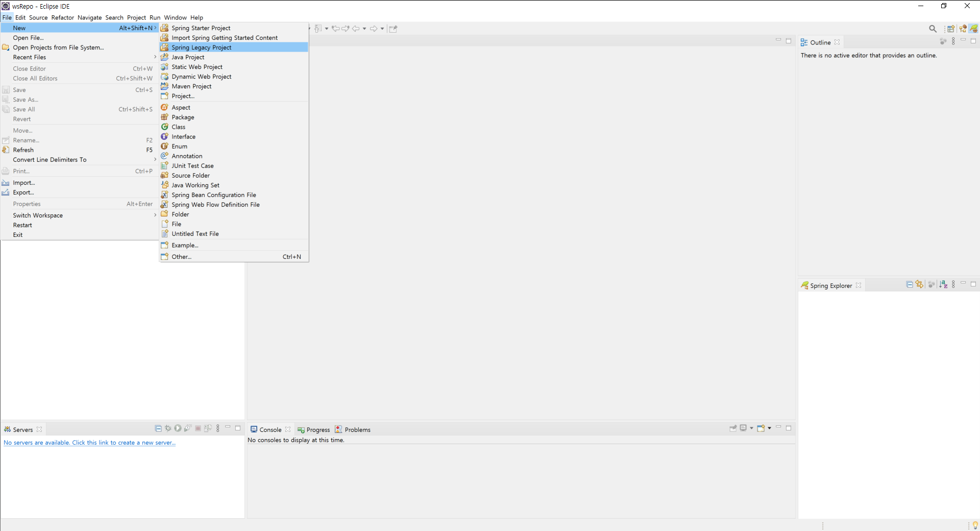
Task: Select Spring Legacy Project
Action: pos(234,47)
